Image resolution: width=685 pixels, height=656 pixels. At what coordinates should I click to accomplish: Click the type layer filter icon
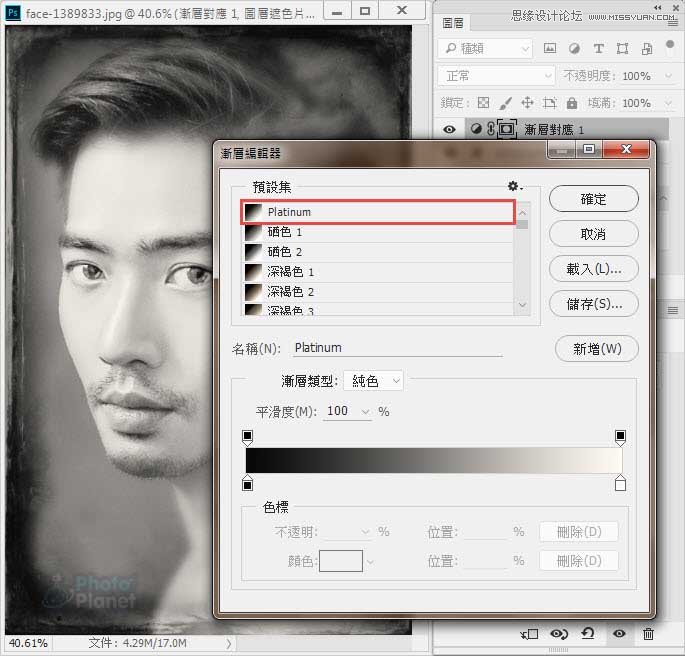[598, 48]
